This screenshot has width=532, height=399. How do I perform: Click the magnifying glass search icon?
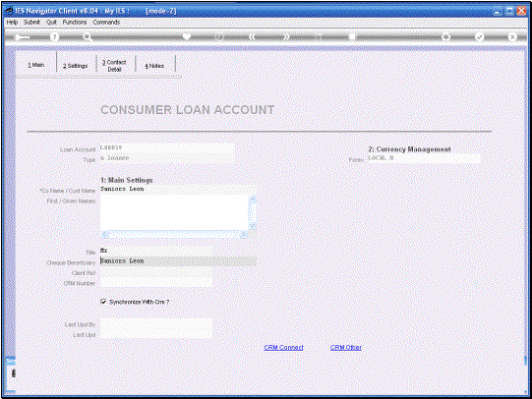pos(88,36)
